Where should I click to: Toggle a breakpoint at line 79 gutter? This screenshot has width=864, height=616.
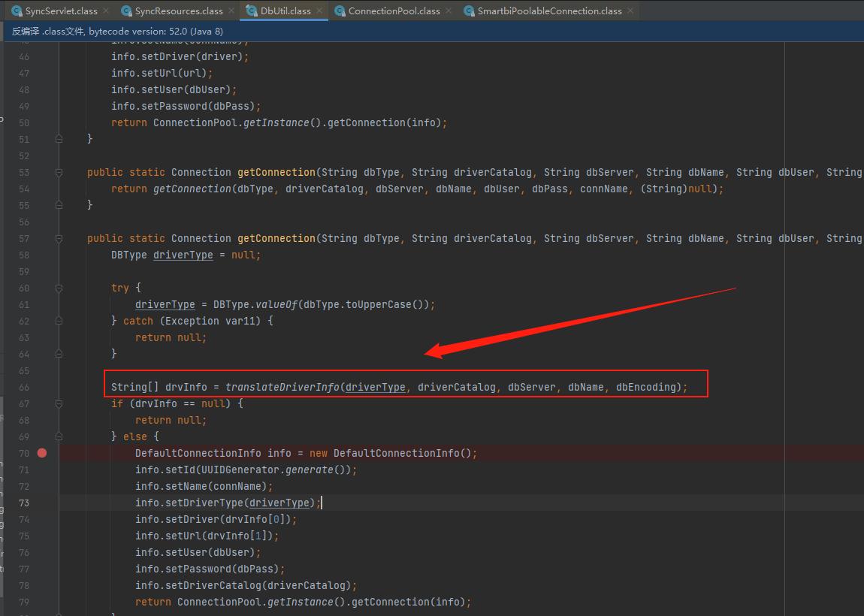[42, 602]
